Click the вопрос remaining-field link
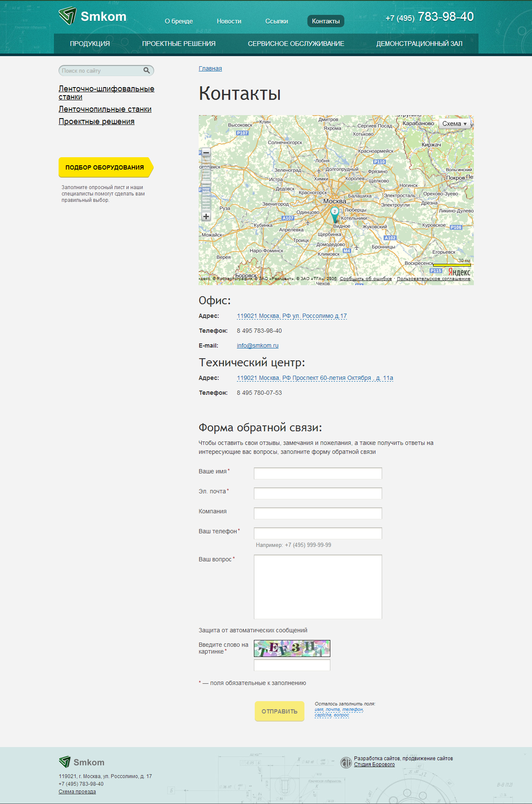Screen dimensions: 532x804 pos(341,715)
